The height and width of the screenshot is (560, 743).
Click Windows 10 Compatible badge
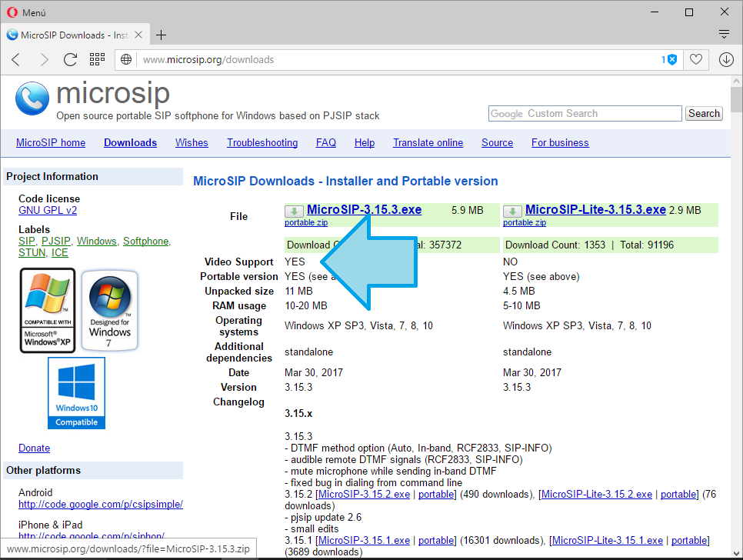point(76,393)
